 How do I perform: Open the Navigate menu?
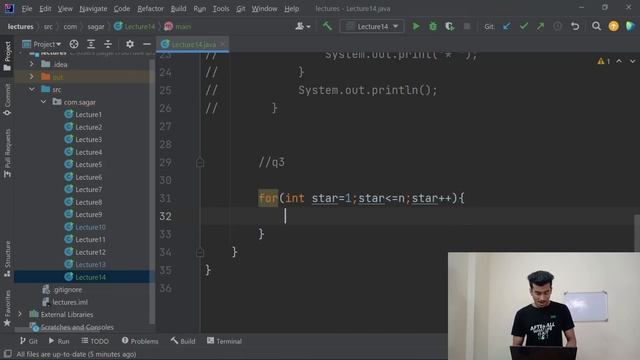tap(93, 9)
